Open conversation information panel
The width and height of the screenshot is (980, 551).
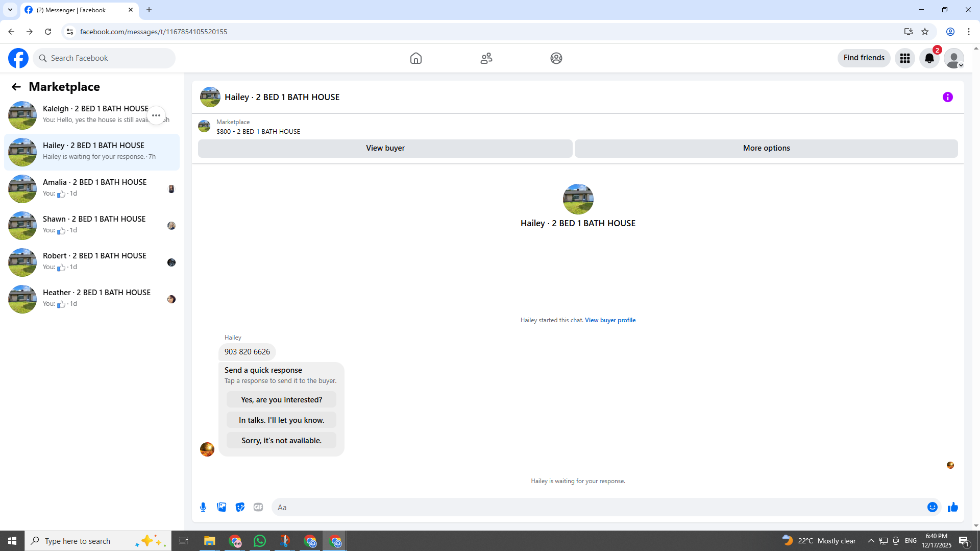(x=948, y=97)
